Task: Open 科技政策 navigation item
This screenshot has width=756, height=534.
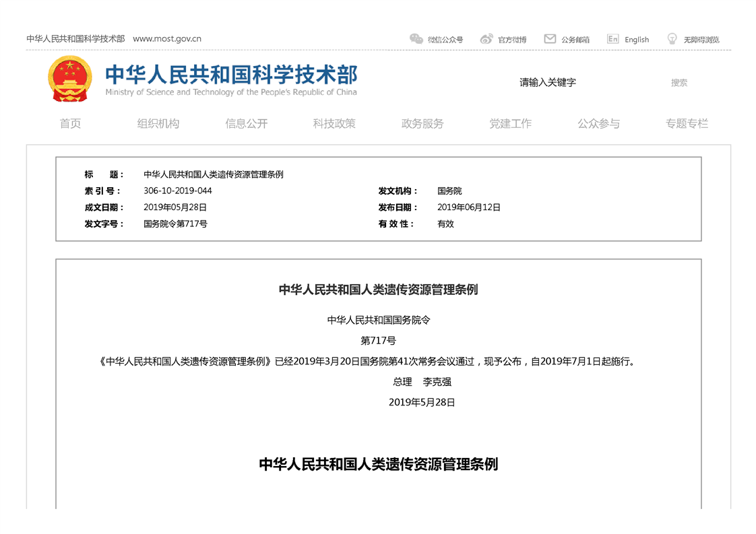Action: pos(334,123)
